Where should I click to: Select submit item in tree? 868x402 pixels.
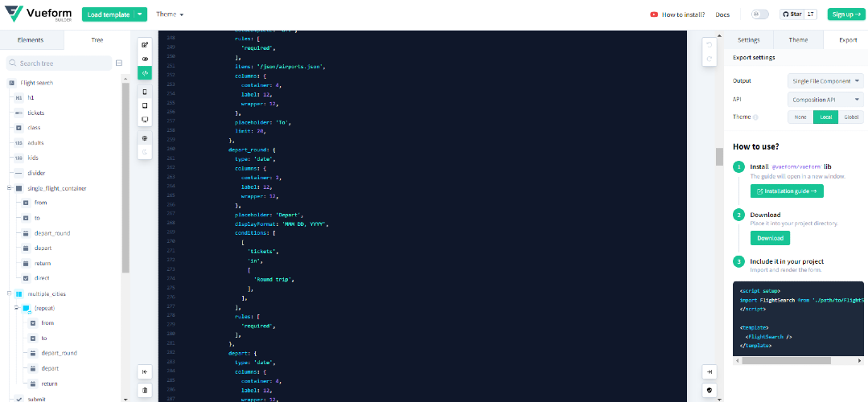(x=36, y=399)
